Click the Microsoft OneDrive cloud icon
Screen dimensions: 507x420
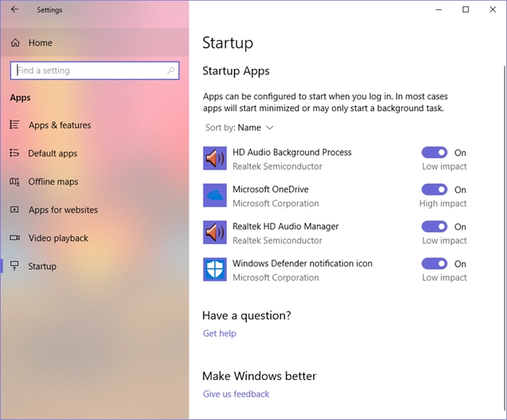pos(214,196)
